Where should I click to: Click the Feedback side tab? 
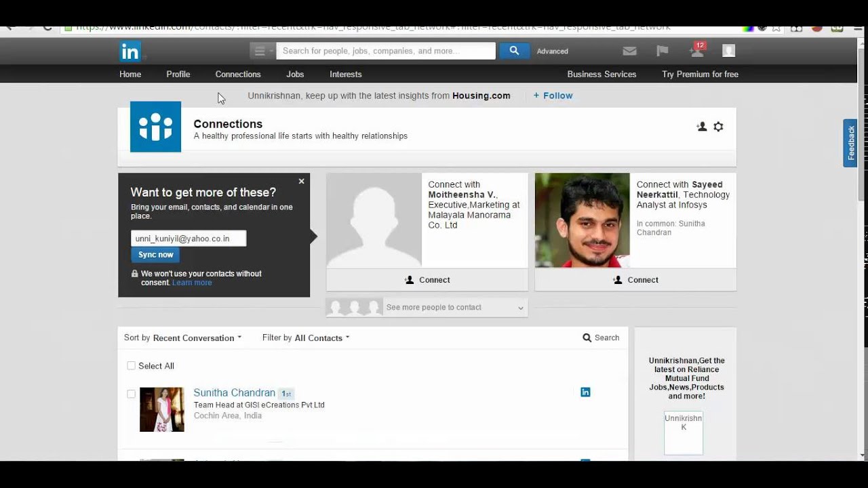[850, 143]
